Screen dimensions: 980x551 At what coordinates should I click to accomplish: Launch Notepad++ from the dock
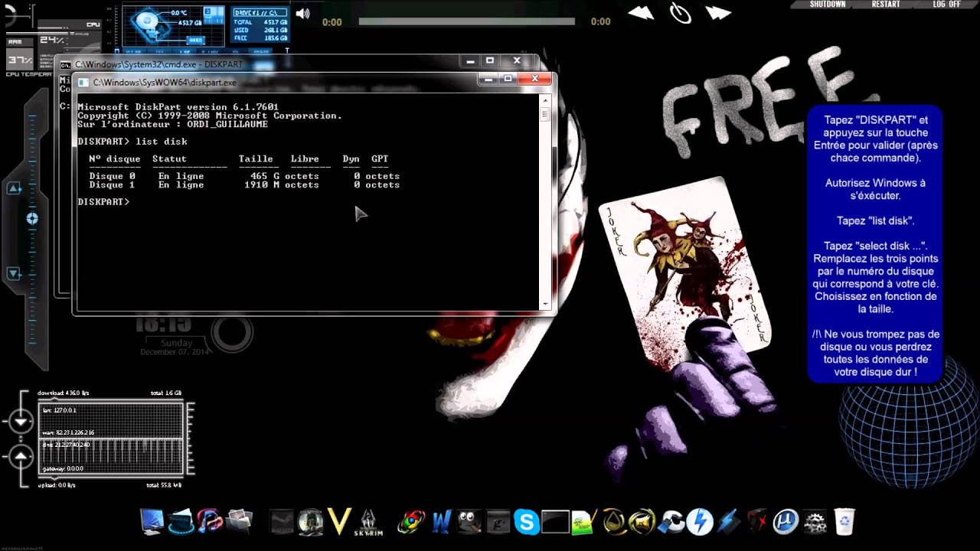tap(583, 522)
